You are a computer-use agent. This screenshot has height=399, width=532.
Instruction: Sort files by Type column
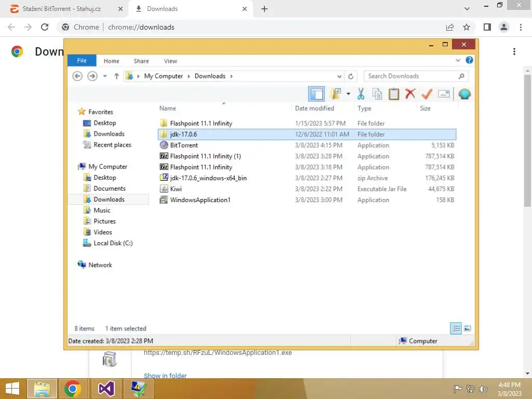[x=364, y=108]
